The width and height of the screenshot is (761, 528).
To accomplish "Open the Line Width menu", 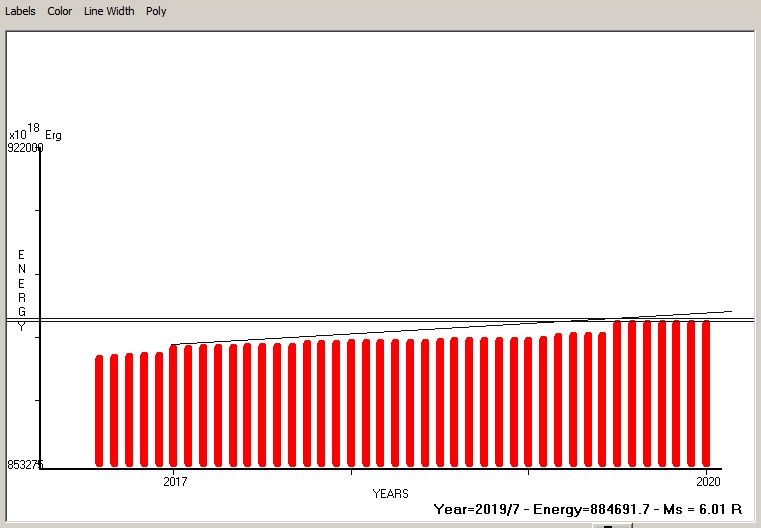I will click(x=109, y=11).
